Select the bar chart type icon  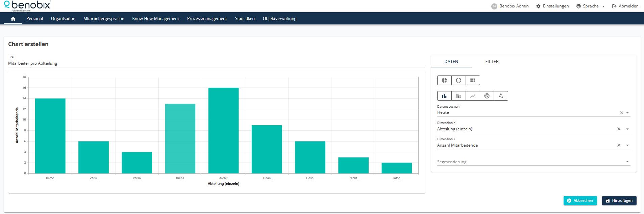[x=444, y=96]
